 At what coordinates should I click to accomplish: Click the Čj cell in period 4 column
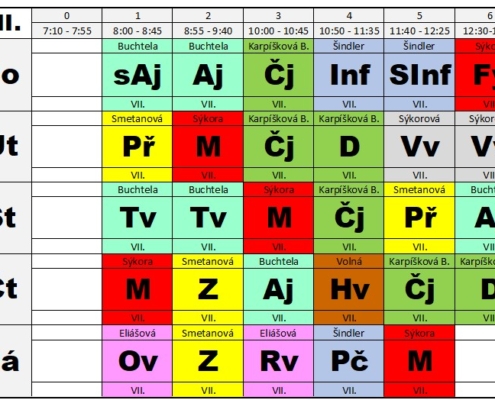tap(349, 218)
